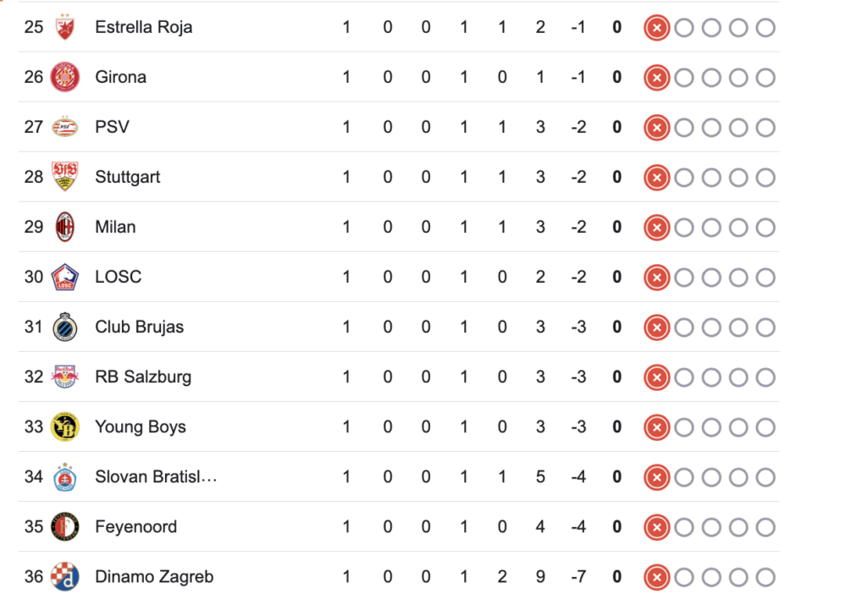The height and width of the screenshot is (616, 867).
Task: Click the Dinamo Zagreb crest
Action: (x=64, y=577)
